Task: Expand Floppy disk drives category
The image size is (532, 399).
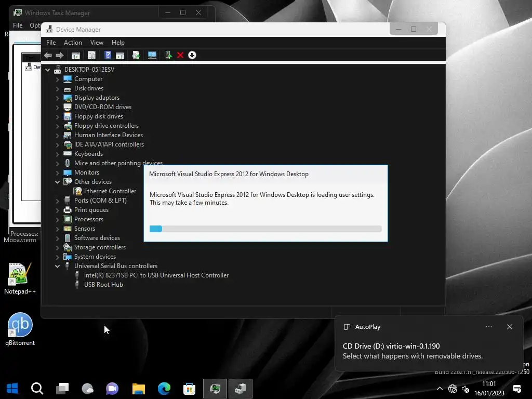Action: click(57, 116)
